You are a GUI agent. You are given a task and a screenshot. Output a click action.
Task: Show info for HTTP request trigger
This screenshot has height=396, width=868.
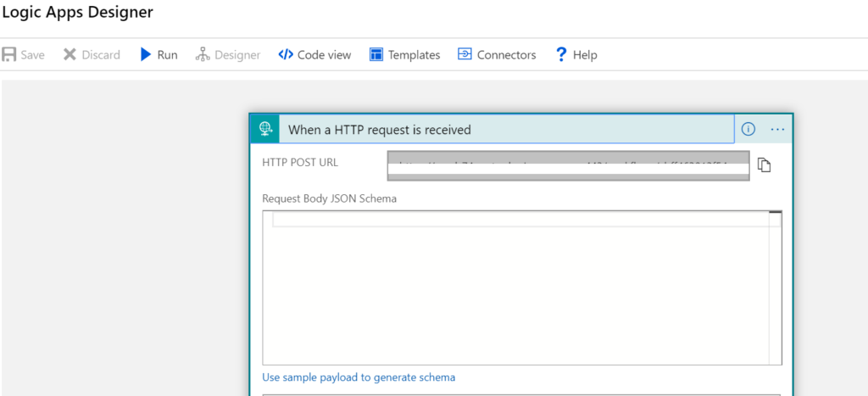tap(748, 129)
